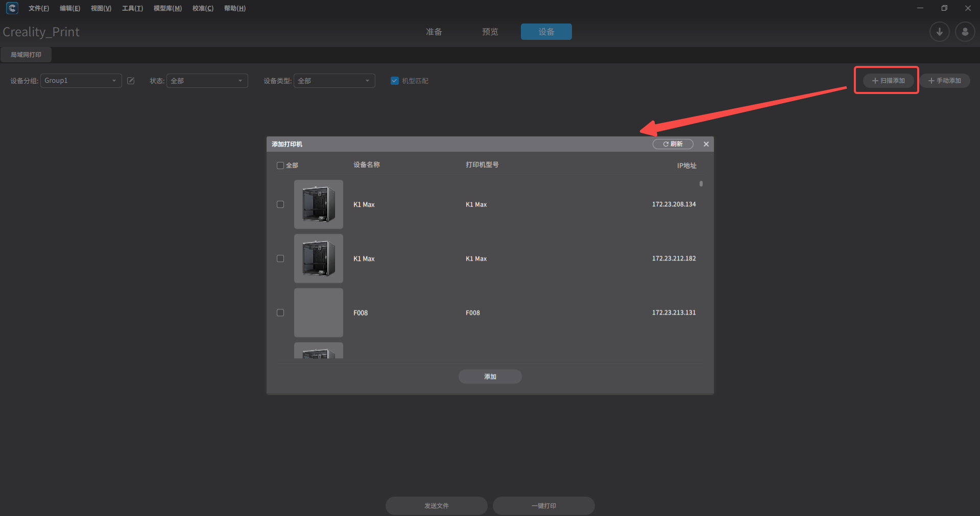Click the 添加 button in the dialog
980x516 pixels.
click(490, 377)
